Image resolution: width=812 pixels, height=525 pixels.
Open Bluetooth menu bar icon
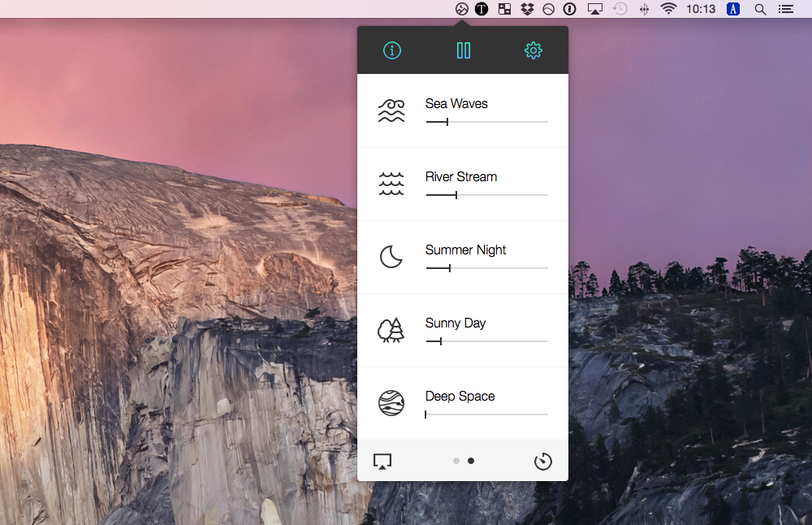point(644,9)
